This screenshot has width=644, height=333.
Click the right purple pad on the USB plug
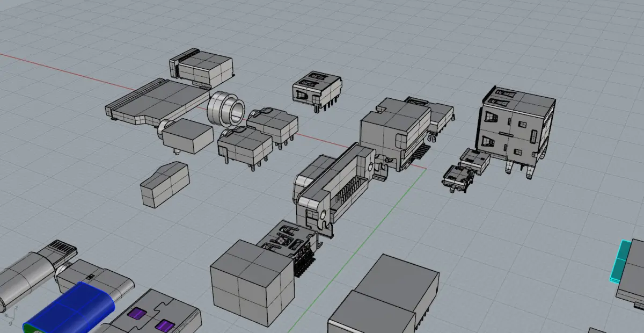click(164, 326)
